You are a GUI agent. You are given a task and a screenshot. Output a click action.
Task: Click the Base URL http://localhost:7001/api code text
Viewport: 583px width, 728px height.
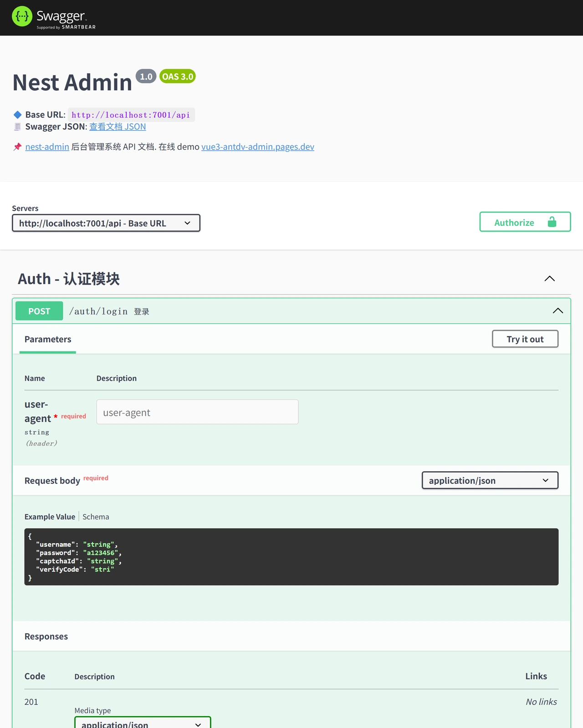point(131,115)
